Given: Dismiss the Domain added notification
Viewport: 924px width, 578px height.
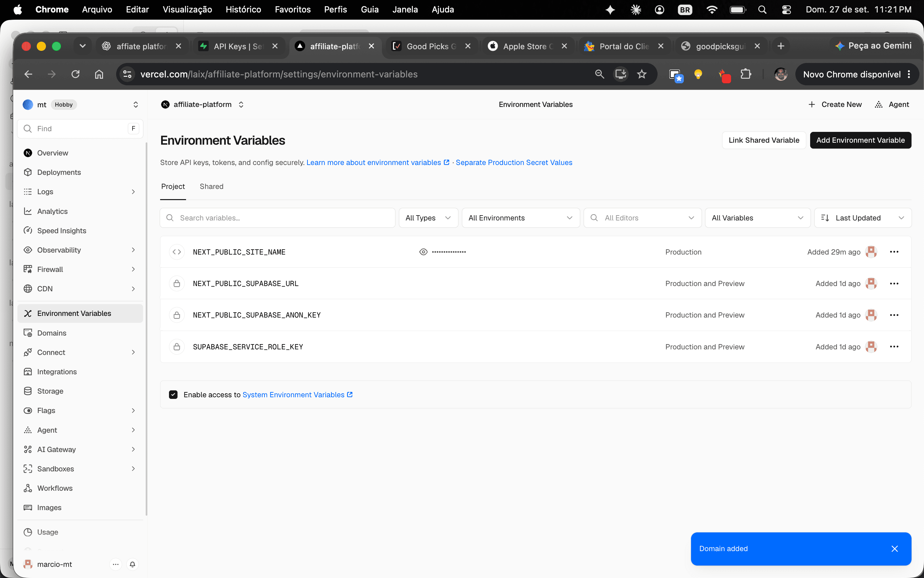Looking at the screenshot, I should (x=894, y=549).
